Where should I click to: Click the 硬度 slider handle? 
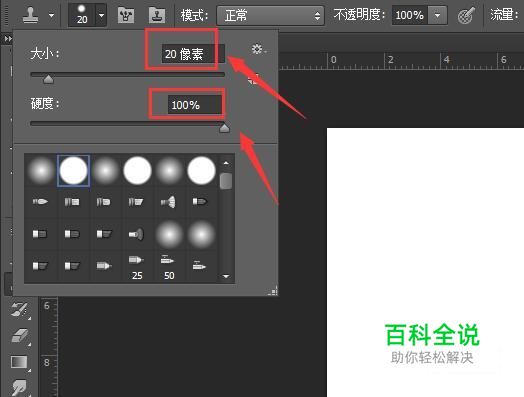point(225,128)
